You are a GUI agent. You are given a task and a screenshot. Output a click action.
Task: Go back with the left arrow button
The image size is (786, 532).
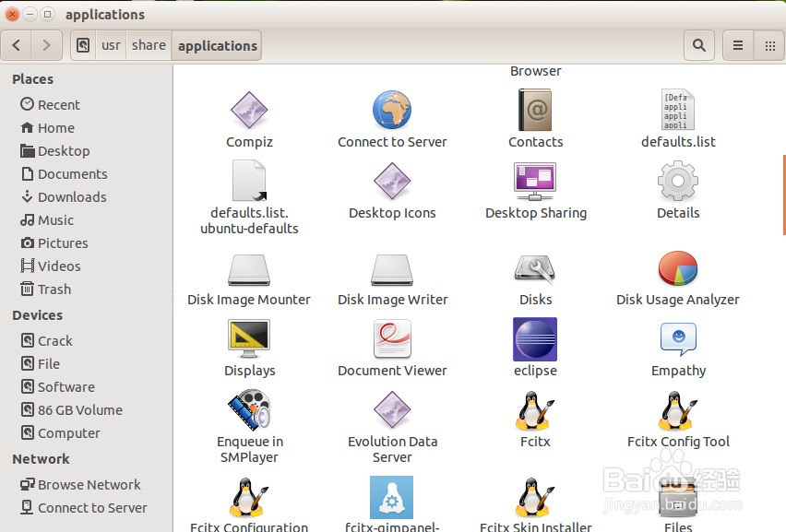tap(16, 45)
